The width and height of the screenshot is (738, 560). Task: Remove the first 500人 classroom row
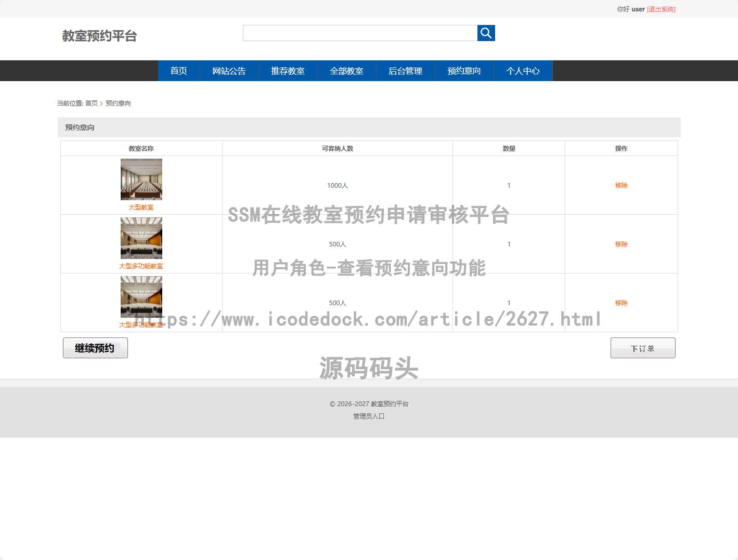coord(621,244)
